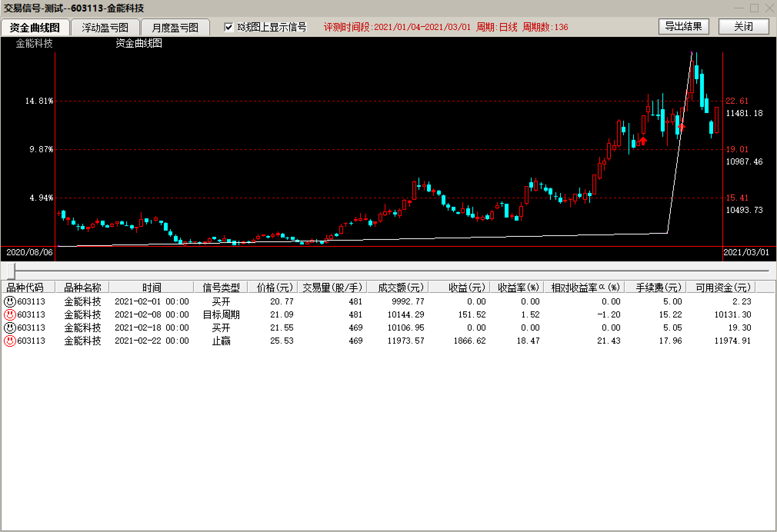Click the smiley icon of the 2021-02-01 row
The height and width of the screenshot is (532, 777).
10,301
